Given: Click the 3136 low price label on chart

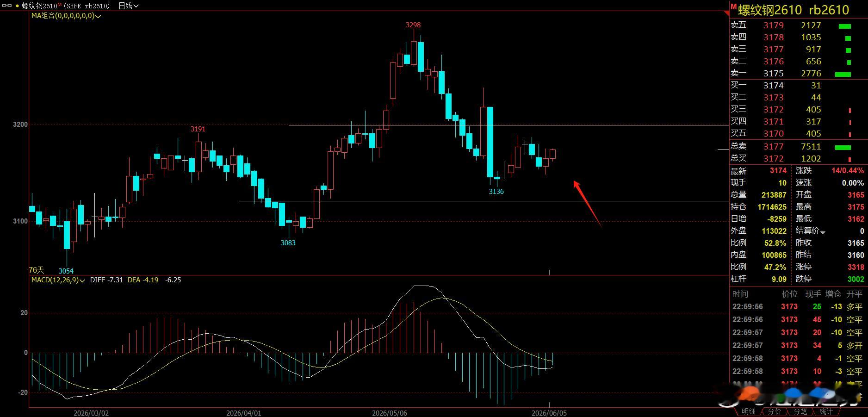Looking at the screenshot, I should [x=496, y=191].
